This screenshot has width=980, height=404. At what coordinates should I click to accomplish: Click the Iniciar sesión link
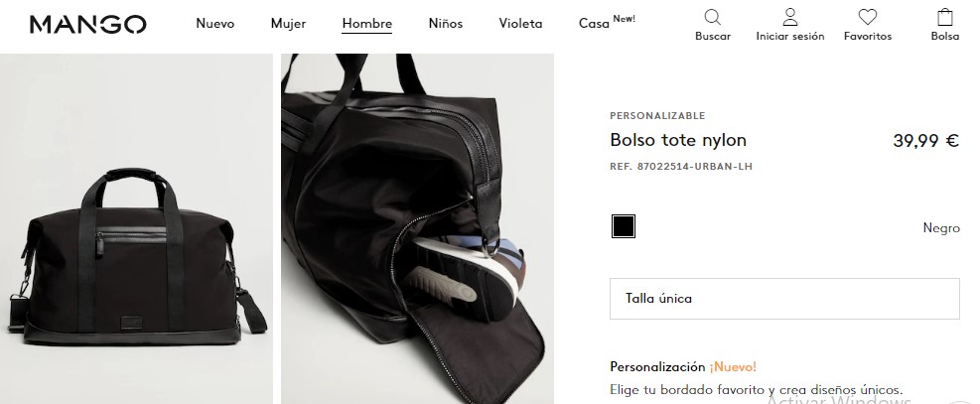click(x=790, y=36)
